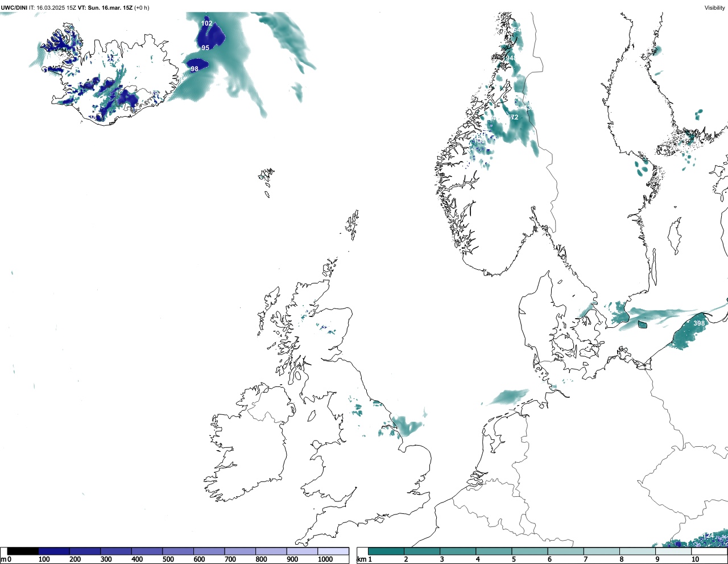Viewport: 728px width, 564px height.
Task: Click the '572' value over Norway
Action: [512, 117]
